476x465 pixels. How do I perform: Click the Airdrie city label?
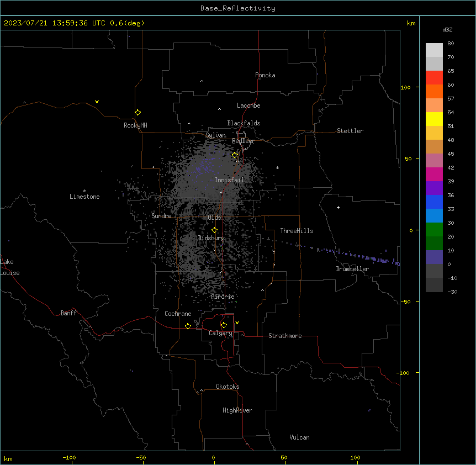coord(223,297)
